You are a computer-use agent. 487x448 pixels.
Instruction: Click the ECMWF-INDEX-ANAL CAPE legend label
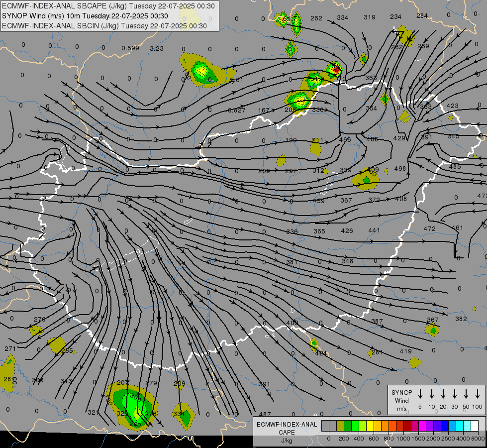point(287,428)
